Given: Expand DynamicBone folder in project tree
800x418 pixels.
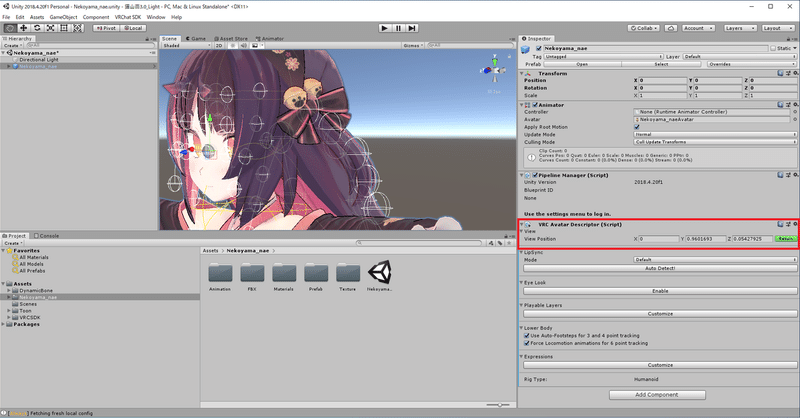Looking at the screenshot, I should coord(9,290).
